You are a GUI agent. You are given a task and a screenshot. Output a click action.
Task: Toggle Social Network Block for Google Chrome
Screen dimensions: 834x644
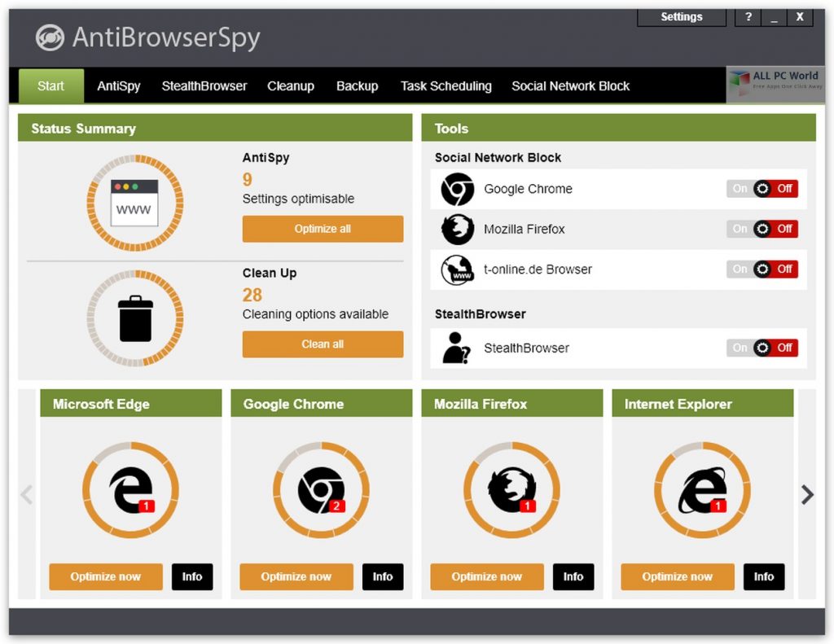(762, 189)
